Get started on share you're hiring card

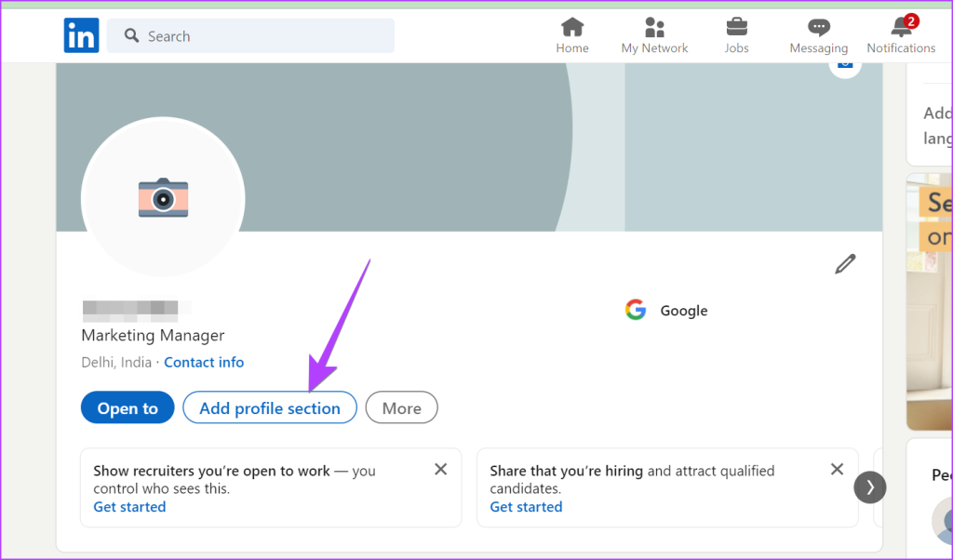click(526, 507)
